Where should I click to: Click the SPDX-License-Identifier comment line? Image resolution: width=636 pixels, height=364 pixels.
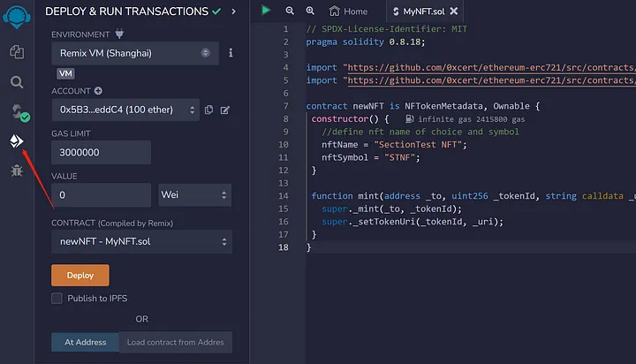[x=387, y=29]
